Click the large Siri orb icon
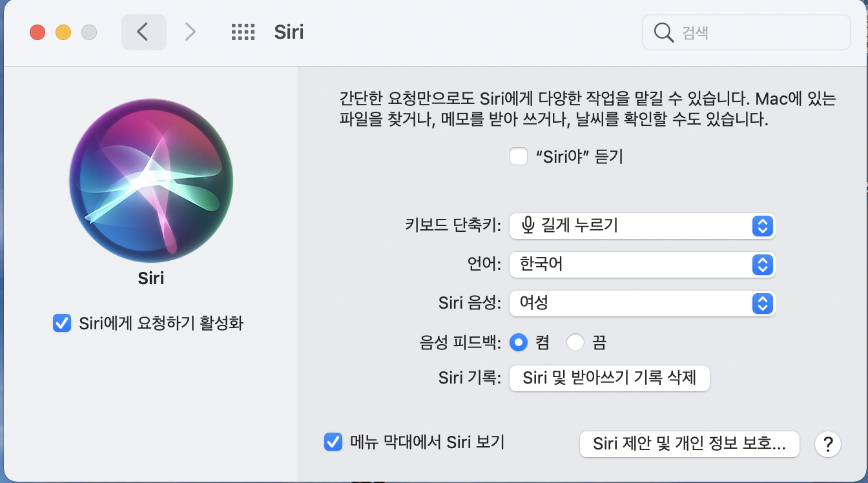868x483 pixels. [151, 181]
